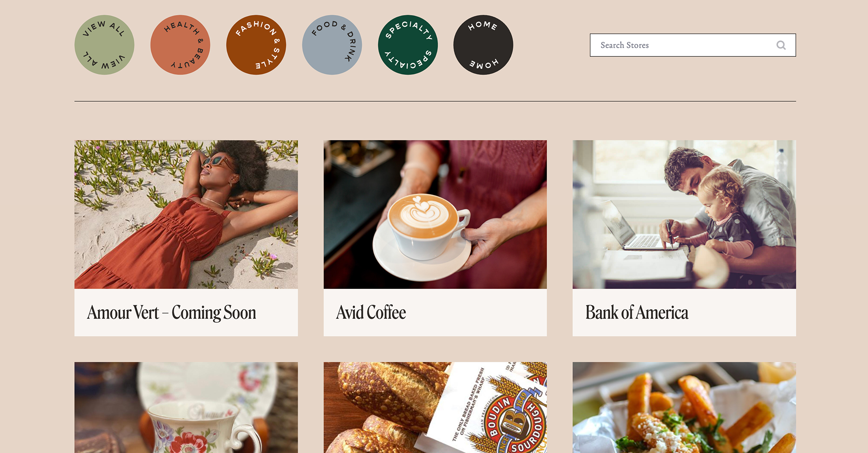Viewport: 868px width, 453px height.
Task: Click the latte cup photo
Action: [x=435, y=214]
